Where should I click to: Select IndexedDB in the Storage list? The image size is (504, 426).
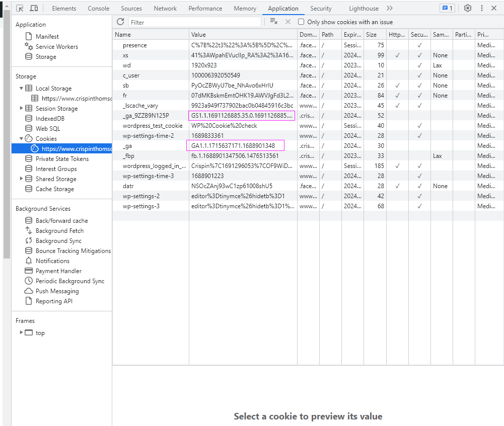pyautogui.click(x=50, y=119)
